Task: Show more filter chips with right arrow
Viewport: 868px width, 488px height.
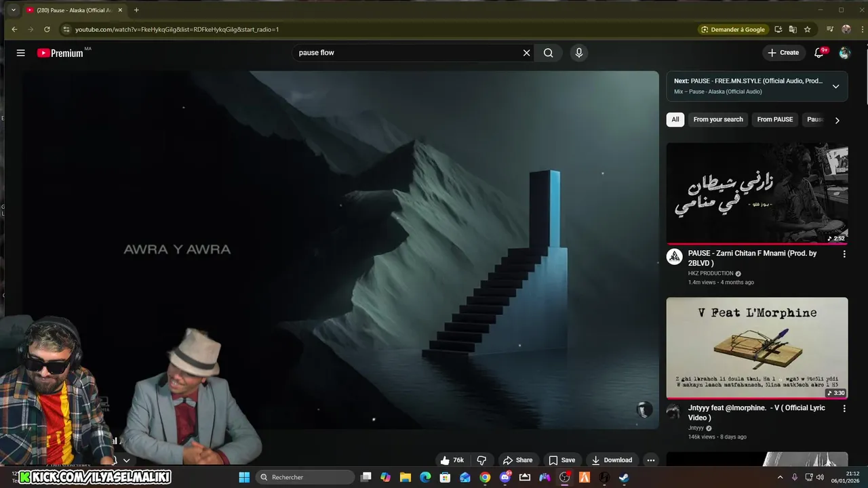Action: click(x=837, y=120)
